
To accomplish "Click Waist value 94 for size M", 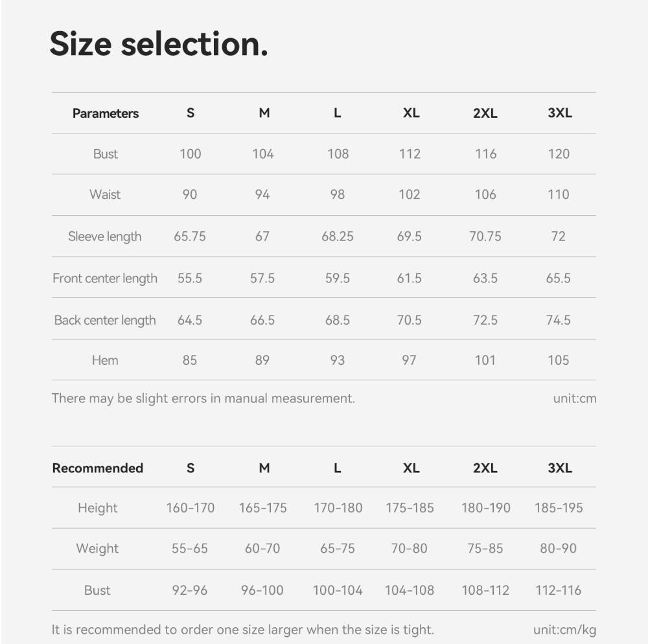I will tap(262, 194).
